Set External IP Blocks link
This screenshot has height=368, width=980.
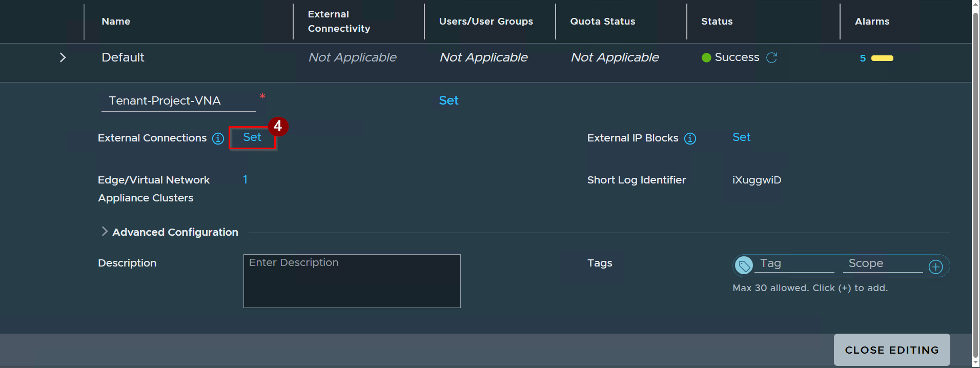click(x=741, y=137)
